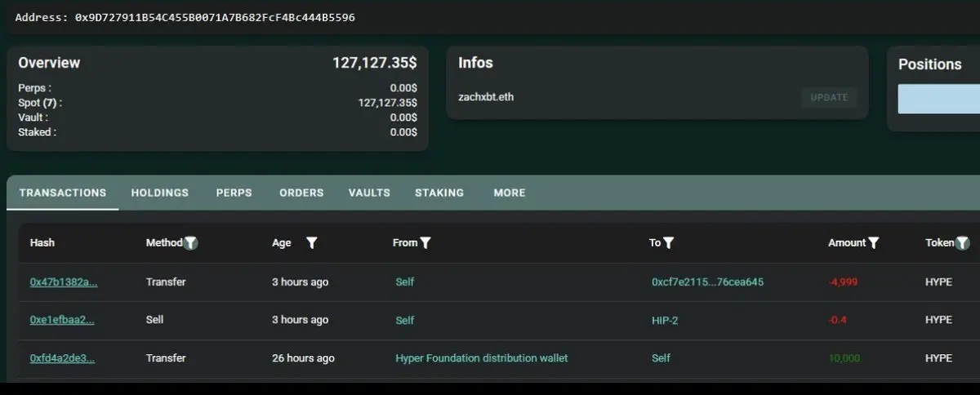Viewport: 980px width, 395px height.
Task: Open the More tab
Action: (510, 193)
